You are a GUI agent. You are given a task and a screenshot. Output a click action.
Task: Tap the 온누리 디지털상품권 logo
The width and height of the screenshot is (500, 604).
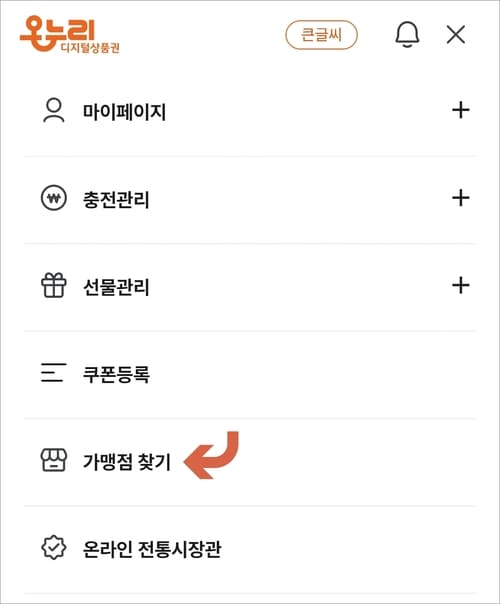(x=70, y=34)
